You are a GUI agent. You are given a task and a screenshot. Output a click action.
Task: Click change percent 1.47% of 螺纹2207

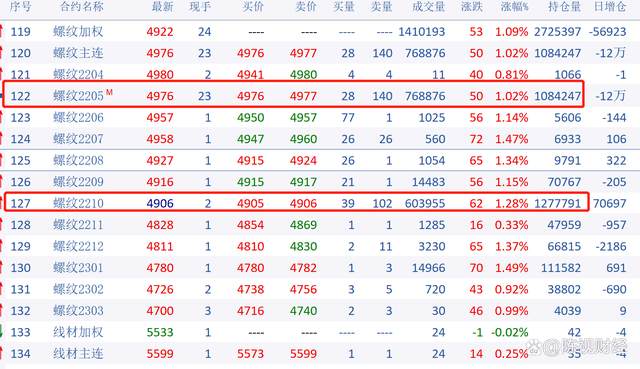pyautogui.click(x=511, y=139)
